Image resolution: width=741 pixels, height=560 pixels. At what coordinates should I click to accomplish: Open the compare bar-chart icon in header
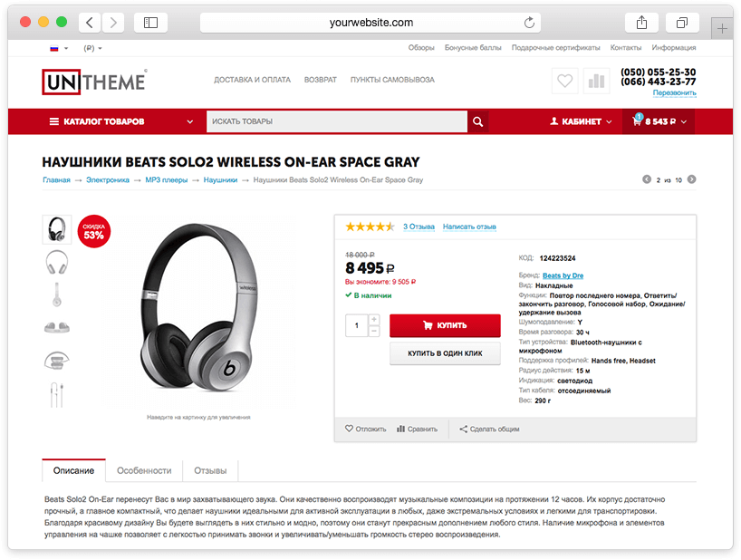[x=596, y=81]
